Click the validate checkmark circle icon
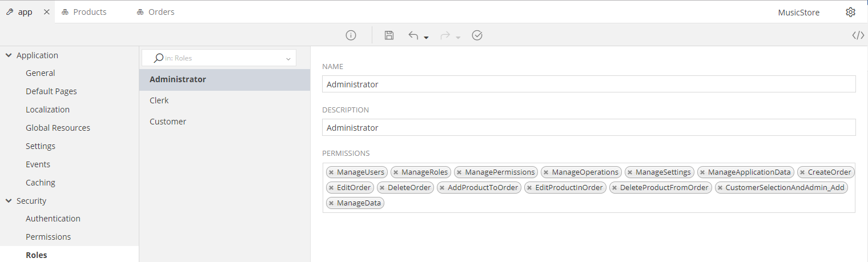This screenshot has height=262, width=868. click(477, 35)
